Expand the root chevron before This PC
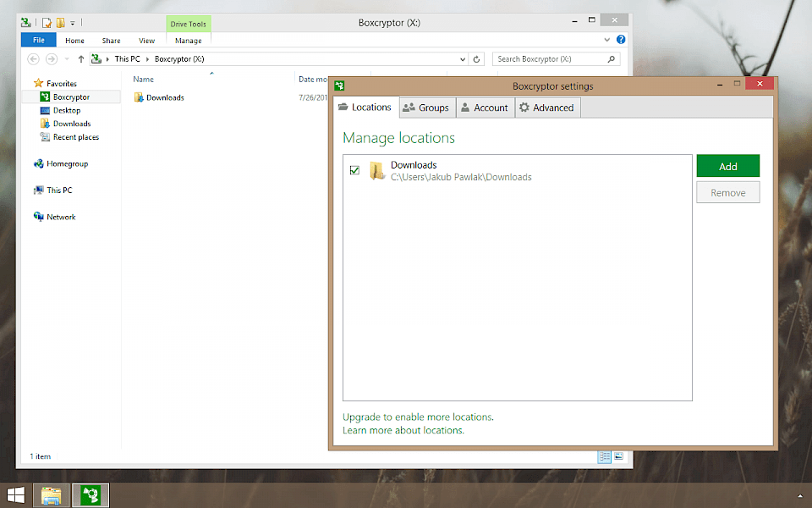The width and height of the screenshot is (812, 508). (107, 59)
